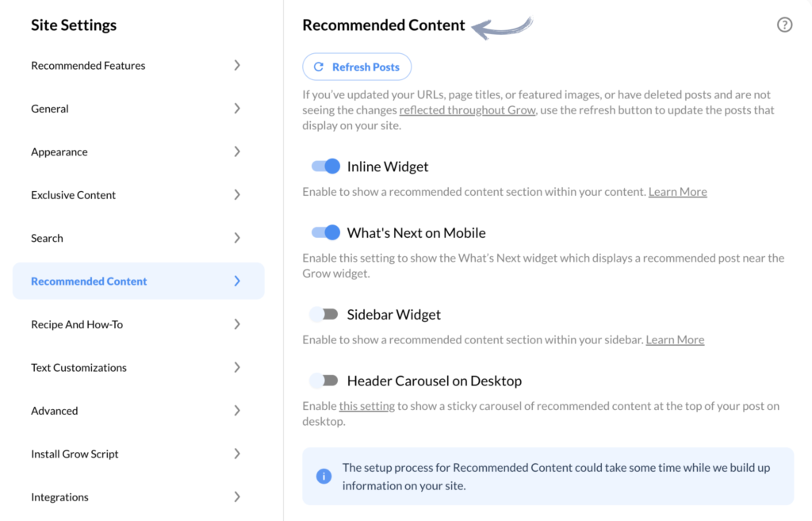Disable the Inline Widget toggle
The width and height of the screenshot is (812, 521).
click(x=325, y=167)
